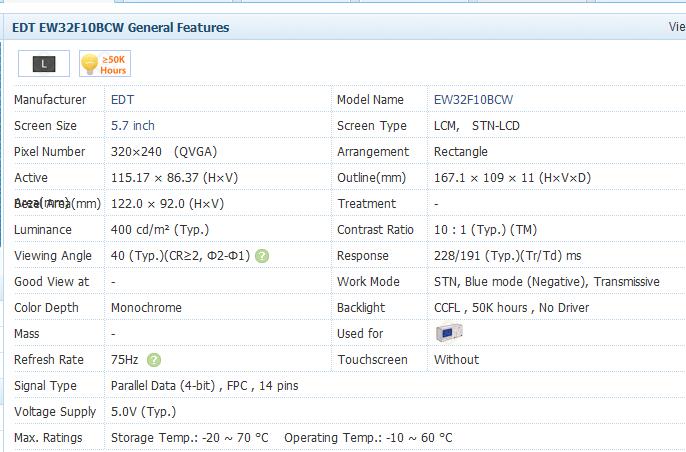Click the Good View at row label

click(x=51, y=282)
